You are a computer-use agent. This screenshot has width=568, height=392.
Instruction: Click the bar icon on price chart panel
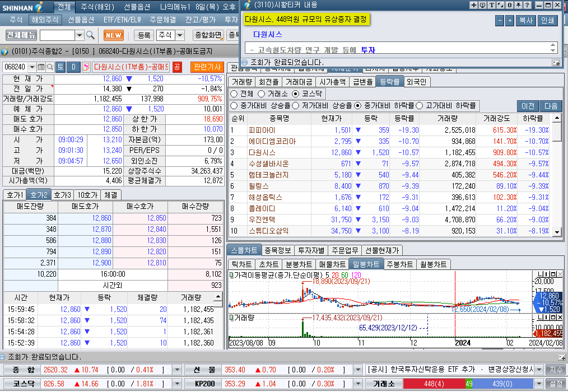point(547,274)
